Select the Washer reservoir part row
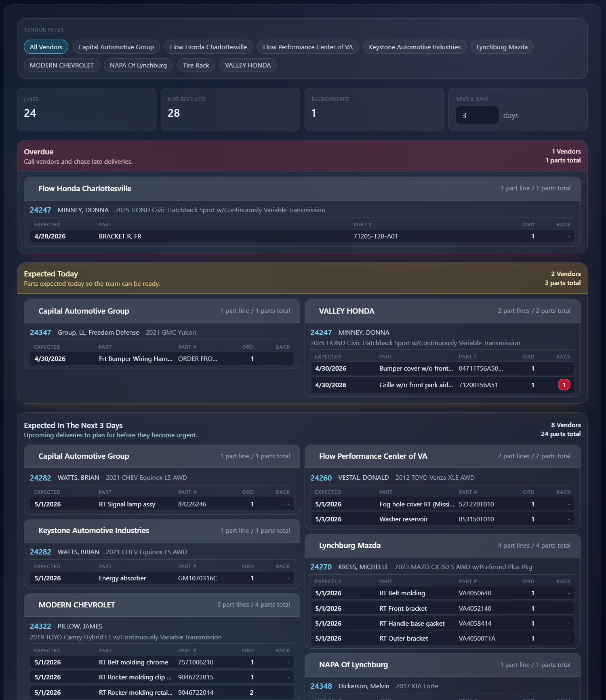 click(x=442, y=519)
